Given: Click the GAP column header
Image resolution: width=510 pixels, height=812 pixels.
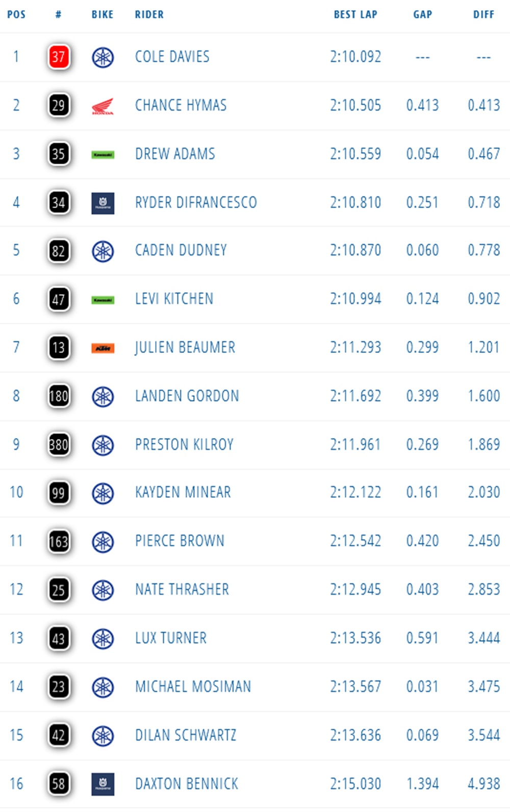Looking at the screenshot, I should point(422,14).
